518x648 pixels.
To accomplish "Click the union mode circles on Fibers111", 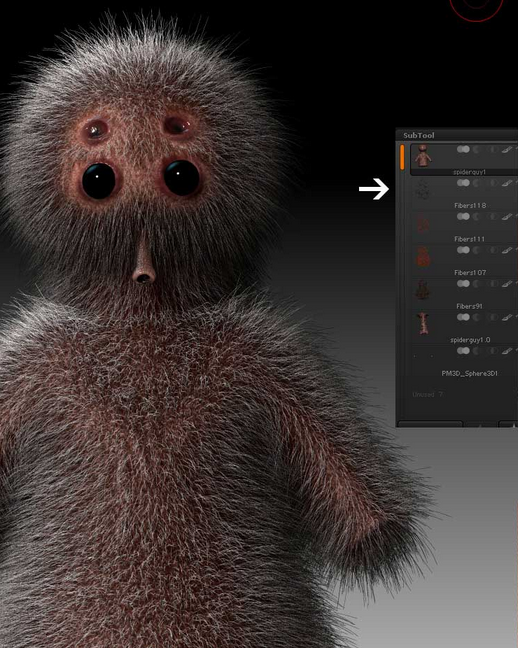I will (x=463, y=217).
